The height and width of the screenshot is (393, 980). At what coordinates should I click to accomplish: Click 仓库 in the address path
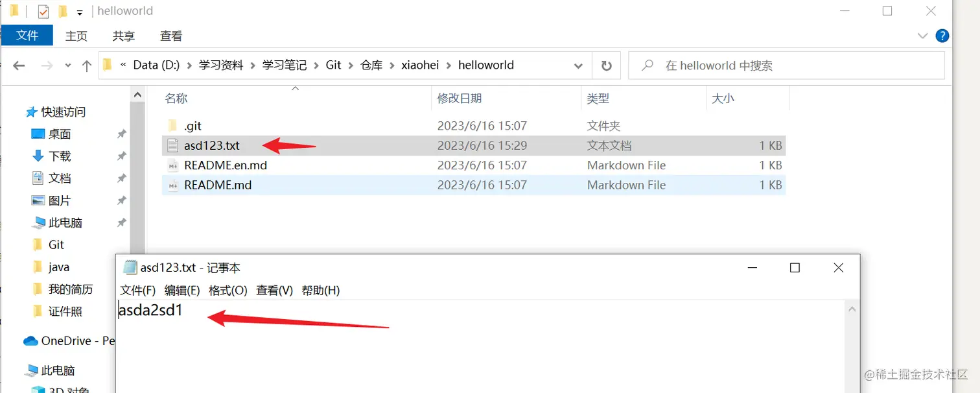tap(371, 65)
